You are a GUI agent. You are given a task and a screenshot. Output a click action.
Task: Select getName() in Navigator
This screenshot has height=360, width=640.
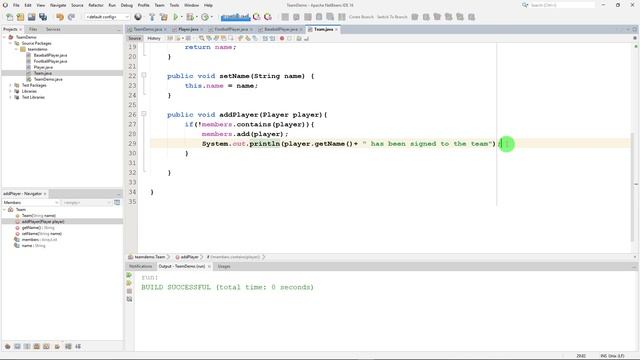click(38, 228)
